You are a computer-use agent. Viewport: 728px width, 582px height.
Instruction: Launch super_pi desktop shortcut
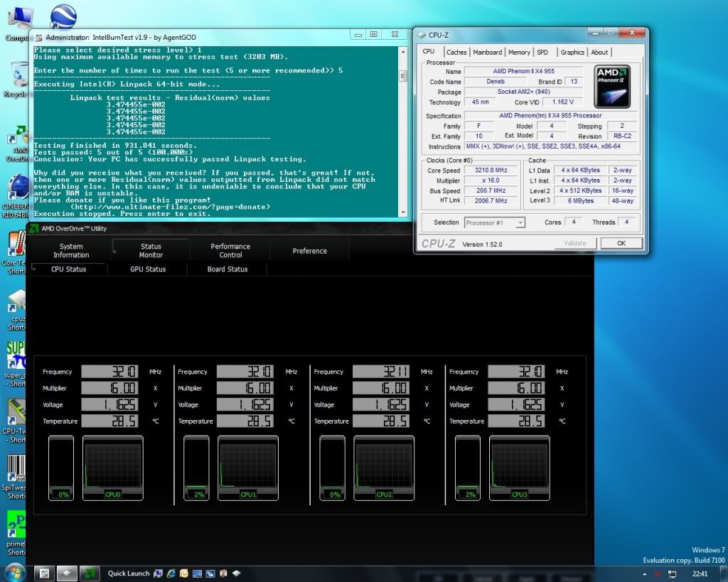16,365
